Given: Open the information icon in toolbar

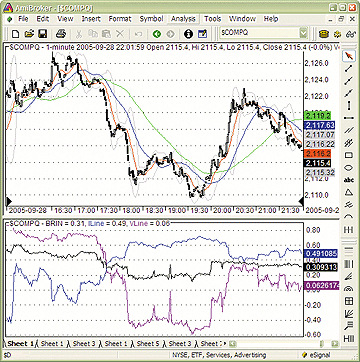Looking at the screenshot, I should coord(188,34).
